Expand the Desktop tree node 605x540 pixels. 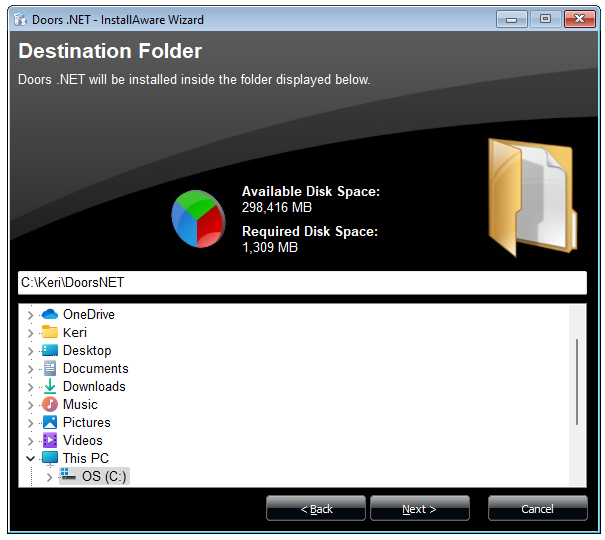click(x=30, y=351)
